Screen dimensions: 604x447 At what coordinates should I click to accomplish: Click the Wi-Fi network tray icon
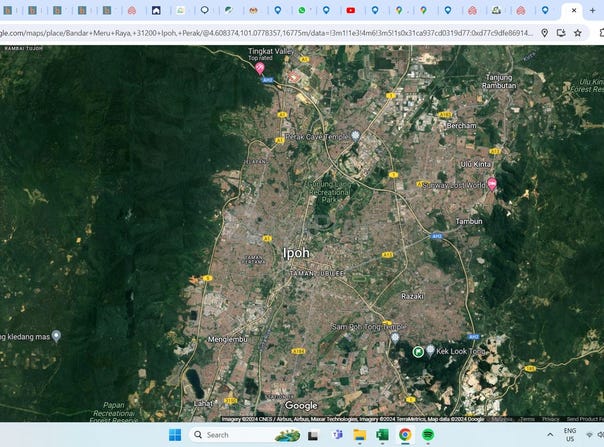pyautogui.click(x=589, y=435)
